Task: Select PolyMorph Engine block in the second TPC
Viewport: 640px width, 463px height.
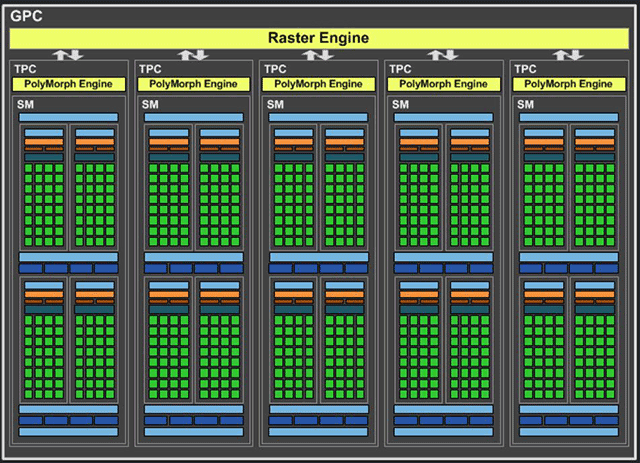Action: [x=193, y=84]
